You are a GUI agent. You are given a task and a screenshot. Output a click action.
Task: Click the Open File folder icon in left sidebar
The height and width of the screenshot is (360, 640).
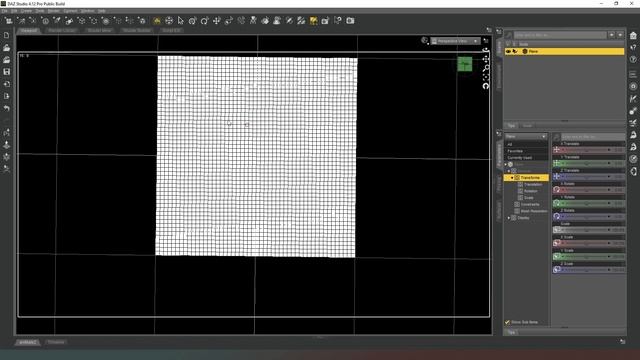tap(7, 48)
